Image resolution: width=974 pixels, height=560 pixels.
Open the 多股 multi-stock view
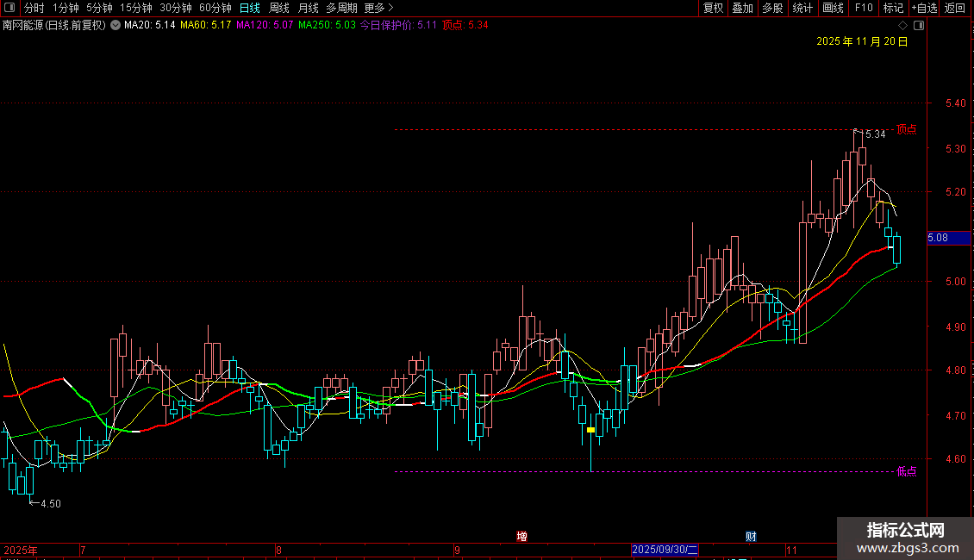tap(772, 8)
